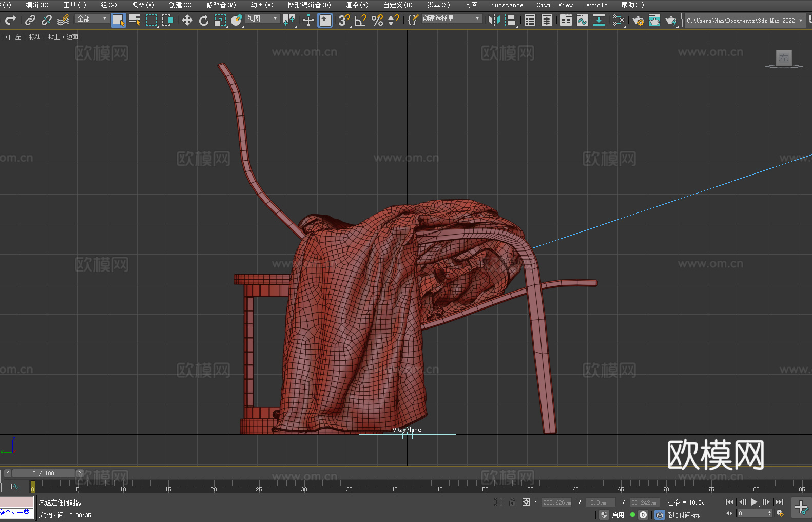Open viewport [+] general menu
Image resolution: width=812 pixels, height=522 pixels.
[x=6, y=37]
